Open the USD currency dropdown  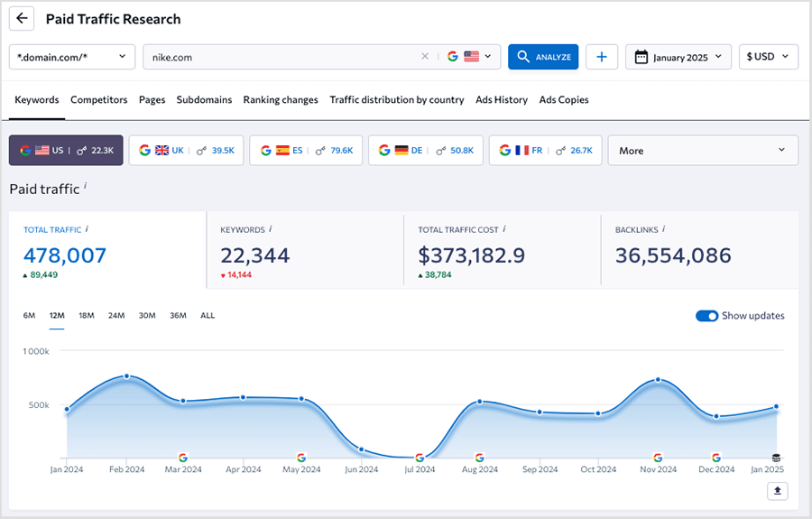769,57
